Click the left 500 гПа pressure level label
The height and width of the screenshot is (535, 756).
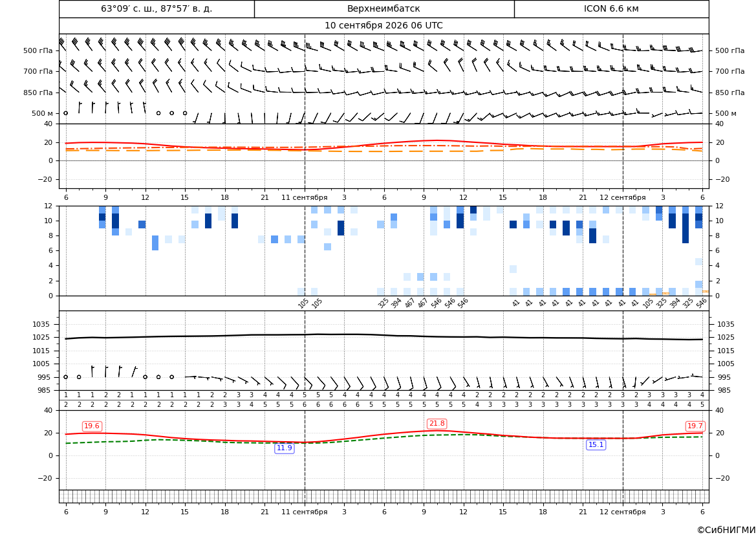tap(38, 50)
